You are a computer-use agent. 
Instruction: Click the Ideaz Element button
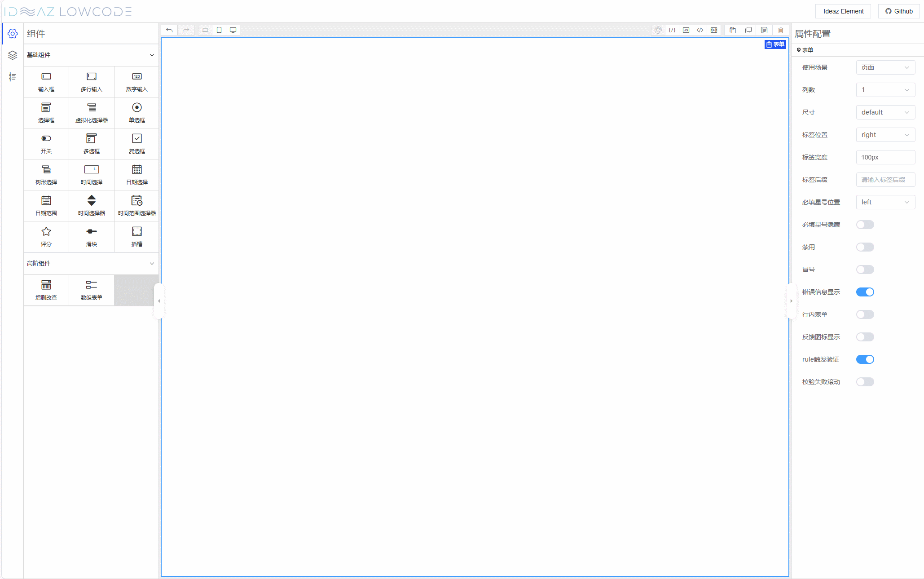click(x=843, y=11)
